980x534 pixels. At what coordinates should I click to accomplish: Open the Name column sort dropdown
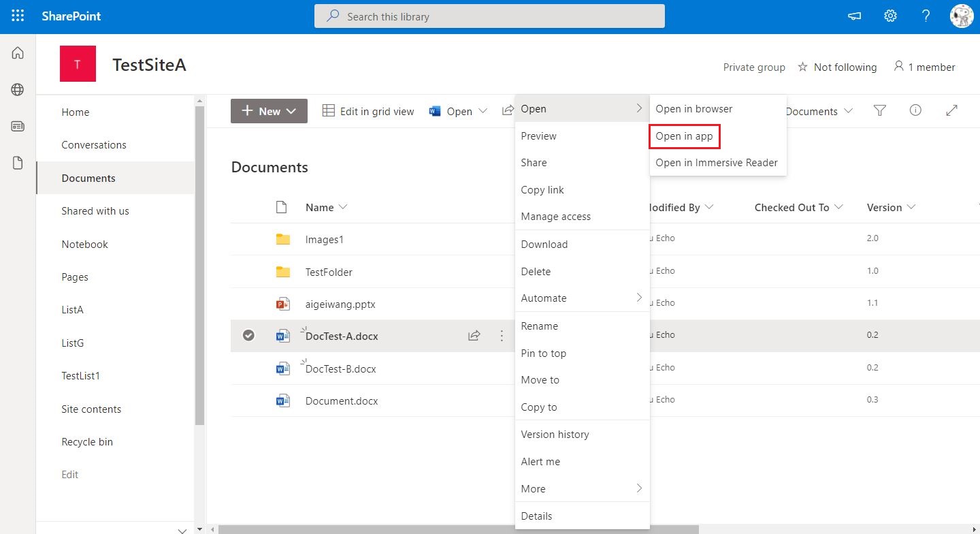pos(342,207)
